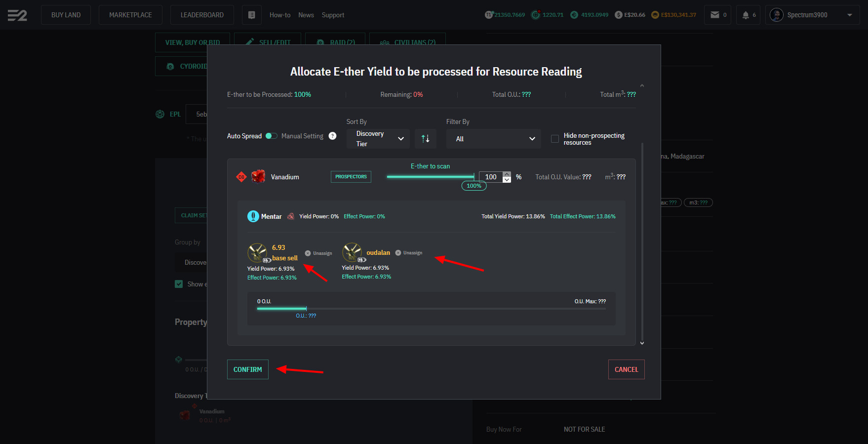Click the Mentar civilian icon

coord(253,216)
